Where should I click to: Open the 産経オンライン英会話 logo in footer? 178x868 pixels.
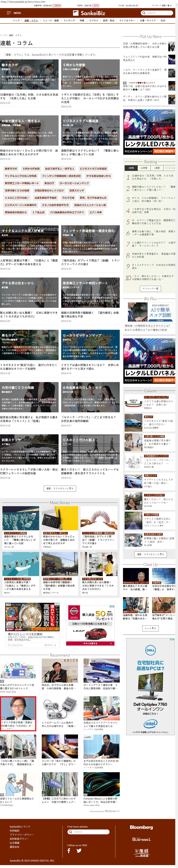click(142, 853)
